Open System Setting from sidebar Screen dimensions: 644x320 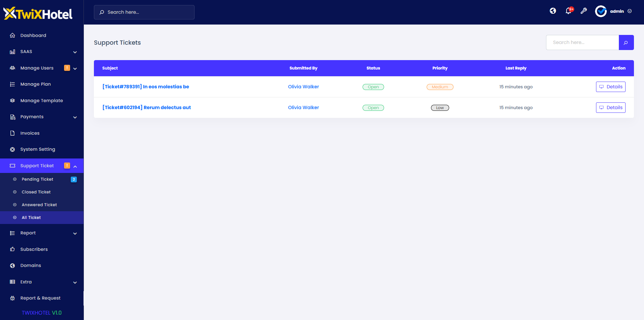tap(37, 149)
